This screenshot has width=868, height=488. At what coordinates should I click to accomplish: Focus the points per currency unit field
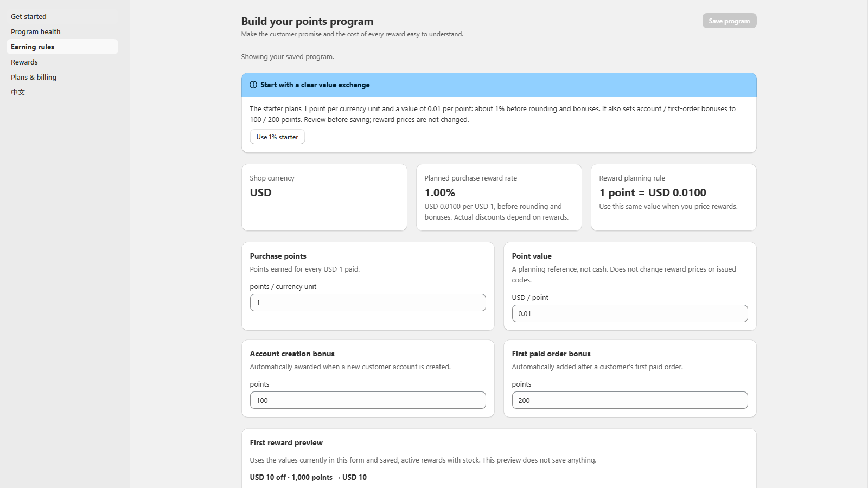click(368, 303)
